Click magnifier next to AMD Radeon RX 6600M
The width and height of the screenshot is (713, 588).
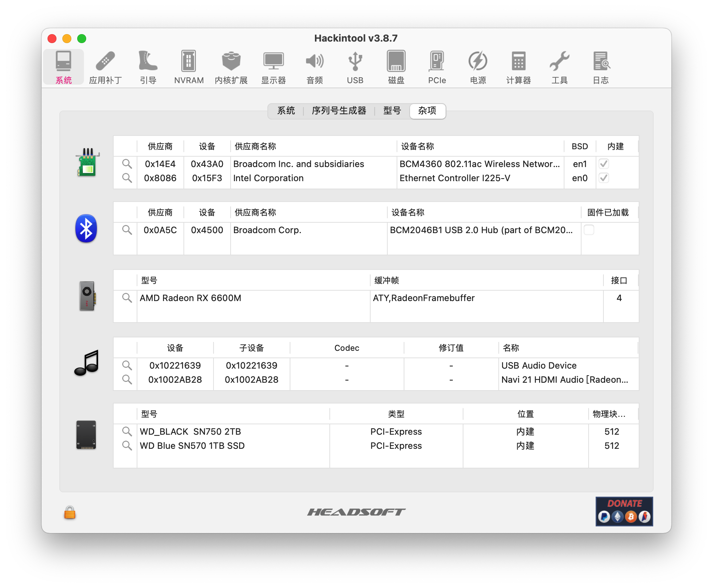pos(127,298)
